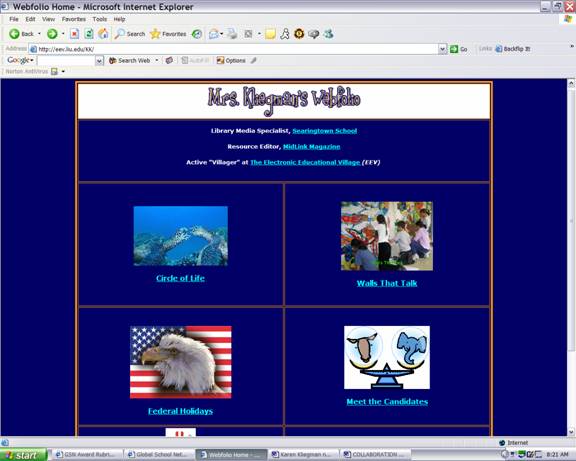Click the Walls That Talk photo thumbnail
The height and width of the screenshot is (461, 576).
click(x=387, y=236)
